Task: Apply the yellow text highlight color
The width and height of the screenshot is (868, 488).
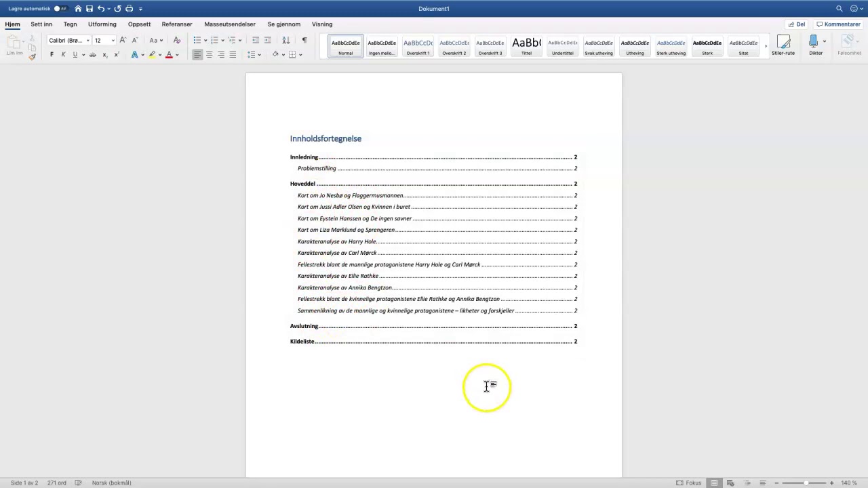Action: 152,55
